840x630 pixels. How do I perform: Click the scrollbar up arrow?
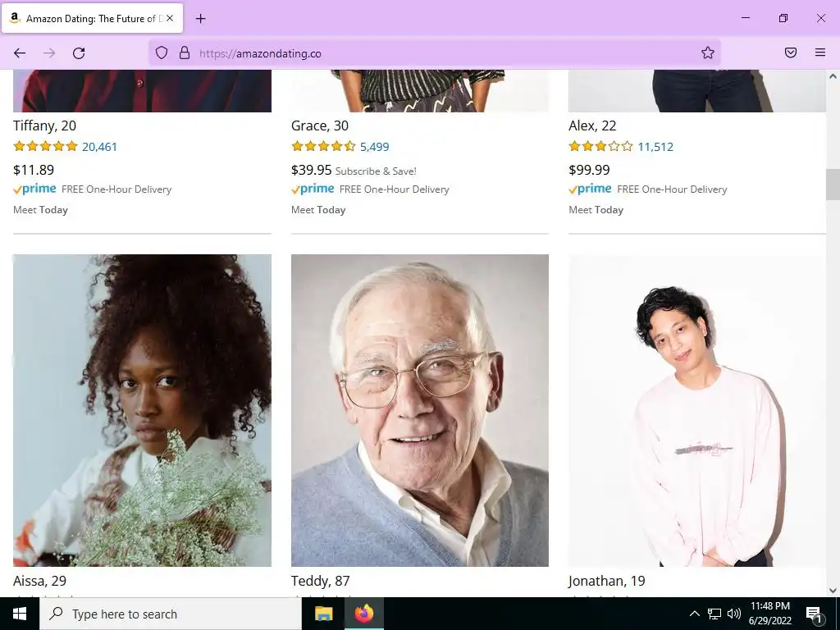point(833,76)
